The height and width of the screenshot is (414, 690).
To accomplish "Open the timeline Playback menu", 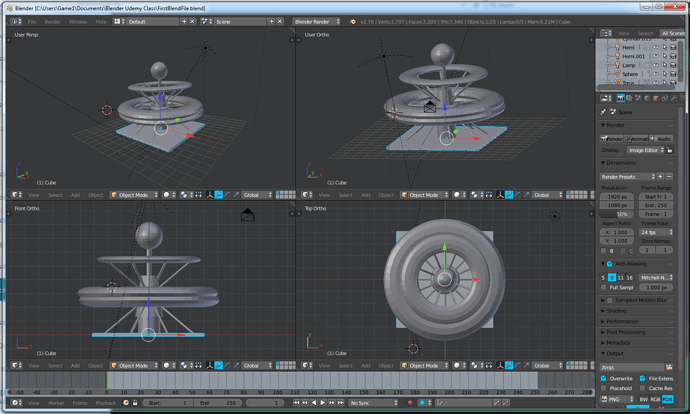I will tap(106, 403).
